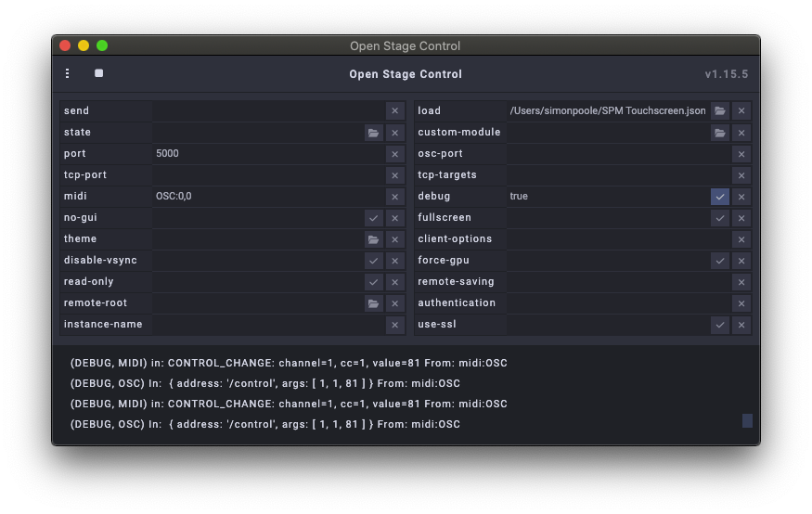
Task: Click the console scrollbar thumb
Action: (747, 421)
